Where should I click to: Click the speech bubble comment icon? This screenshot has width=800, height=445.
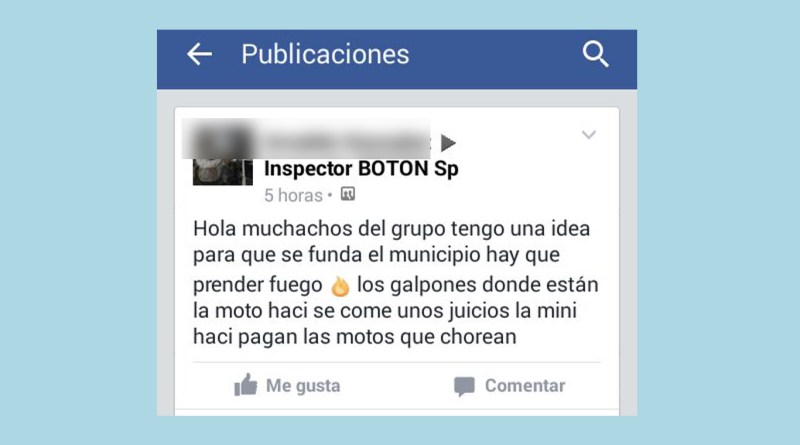point(464,386)
